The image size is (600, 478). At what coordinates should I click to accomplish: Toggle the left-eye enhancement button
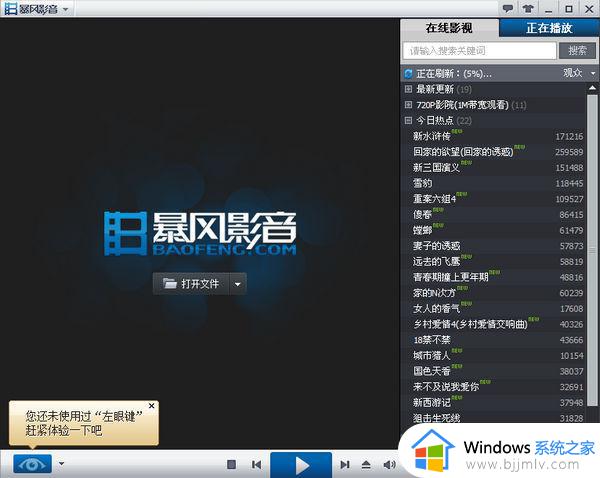click(x=33, y=465)
